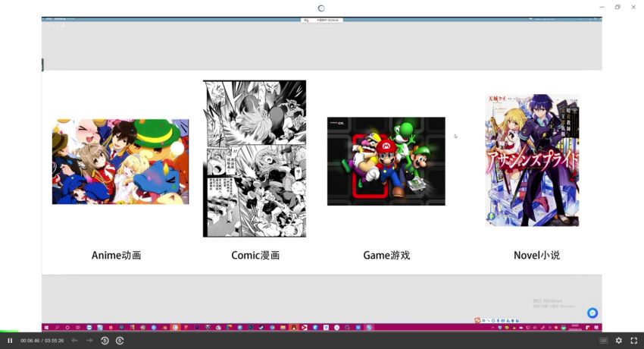The height and width of the screenshot is (349, 644).
Task: Open the Steam icon on the taskbar
Action: click(x=261, y=328)
